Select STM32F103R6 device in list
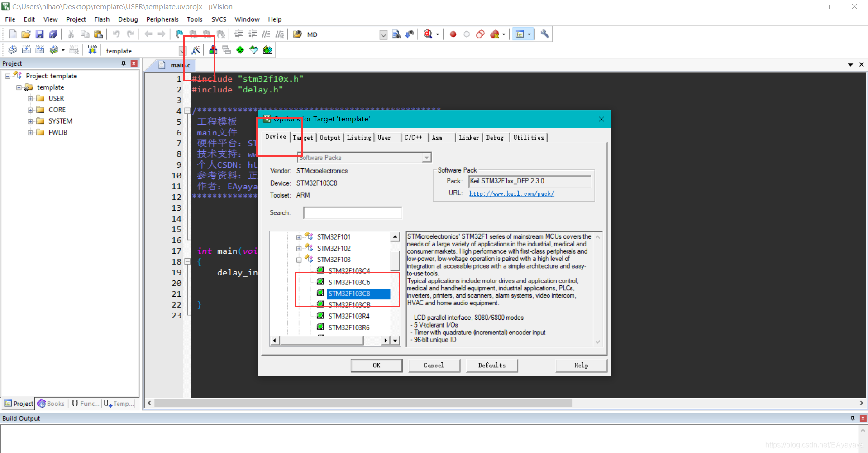Image resolution: width=868 pixels, height=453 pixels. (348, 328)
